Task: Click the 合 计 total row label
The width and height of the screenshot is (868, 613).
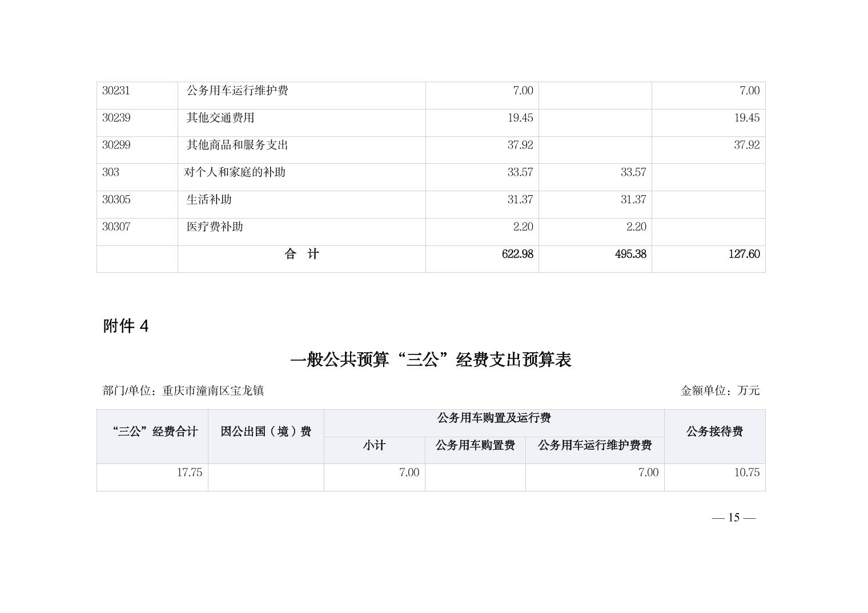Action: 302,255
